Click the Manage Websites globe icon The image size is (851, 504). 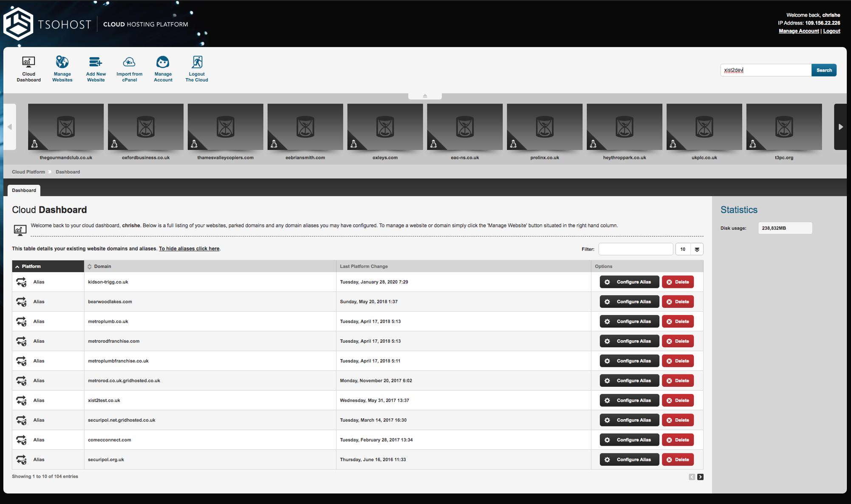click(x=62, y=62)
